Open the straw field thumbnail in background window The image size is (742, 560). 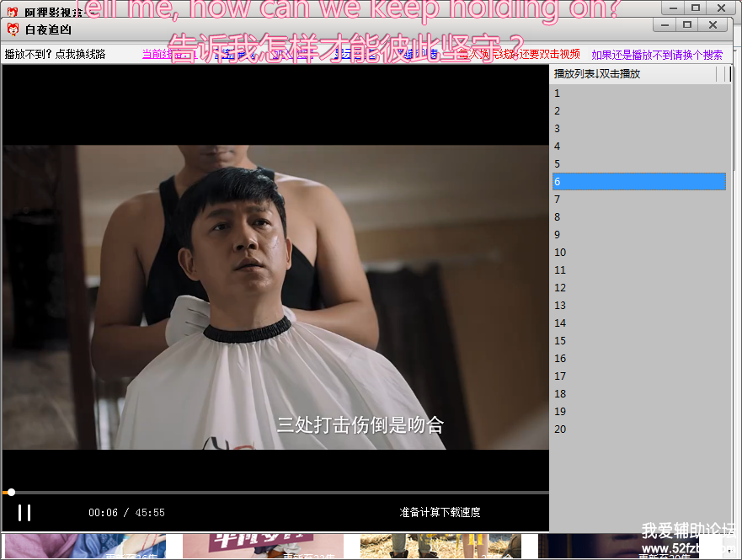[440, 546]
